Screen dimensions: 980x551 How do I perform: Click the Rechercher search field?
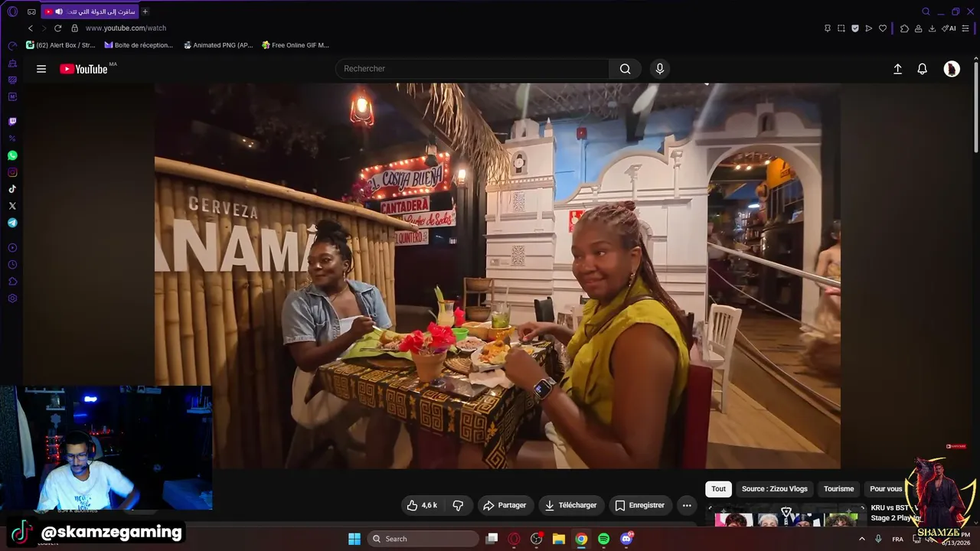tap(472, 69)
